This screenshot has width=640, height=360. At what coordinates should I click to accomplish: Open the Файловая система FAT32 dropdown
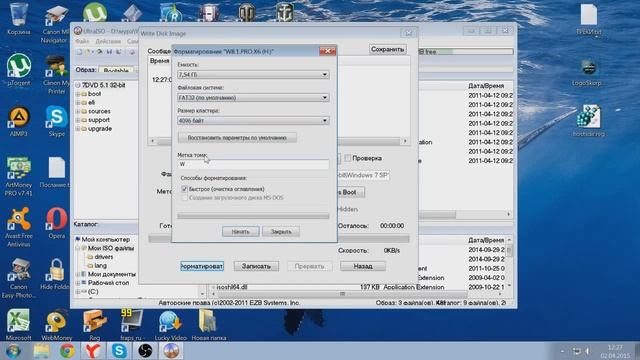[x=253, y=98]
